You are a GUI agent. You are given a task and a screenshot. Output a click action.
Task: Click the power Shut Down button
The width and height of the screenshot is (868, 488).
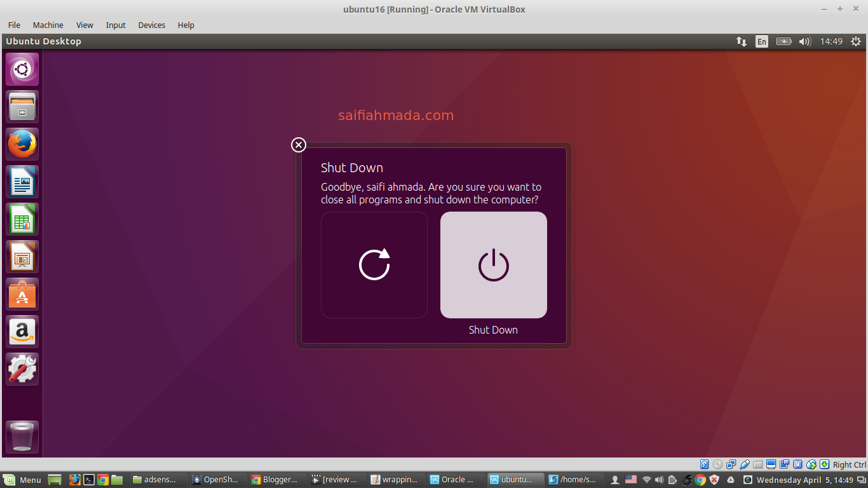(x=493, y=265)
